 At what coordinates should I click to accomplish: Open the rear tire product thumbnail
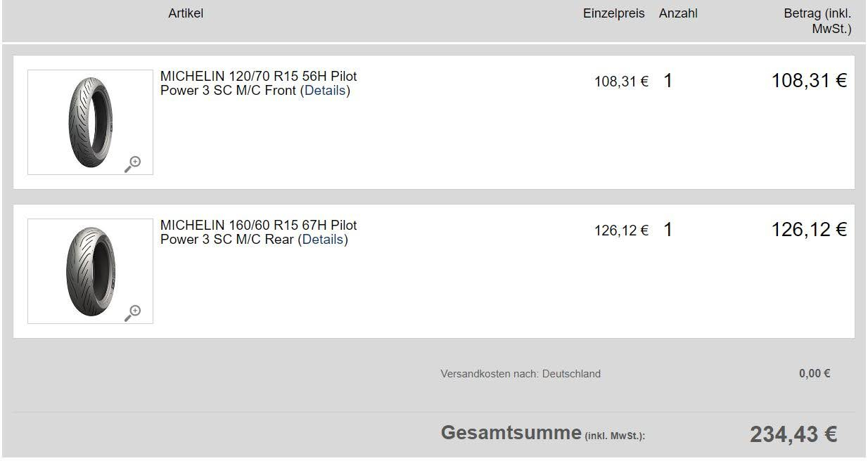tap(90, 271)
